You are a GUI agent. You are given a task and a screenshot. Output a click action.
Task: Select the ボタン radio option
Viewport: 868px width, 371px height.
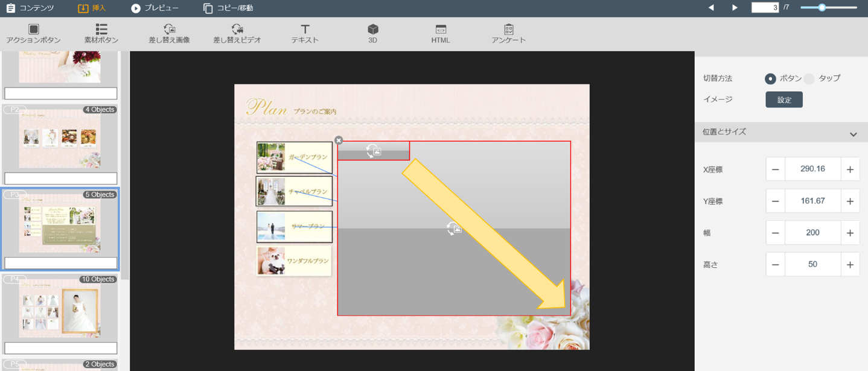point(770,79)
